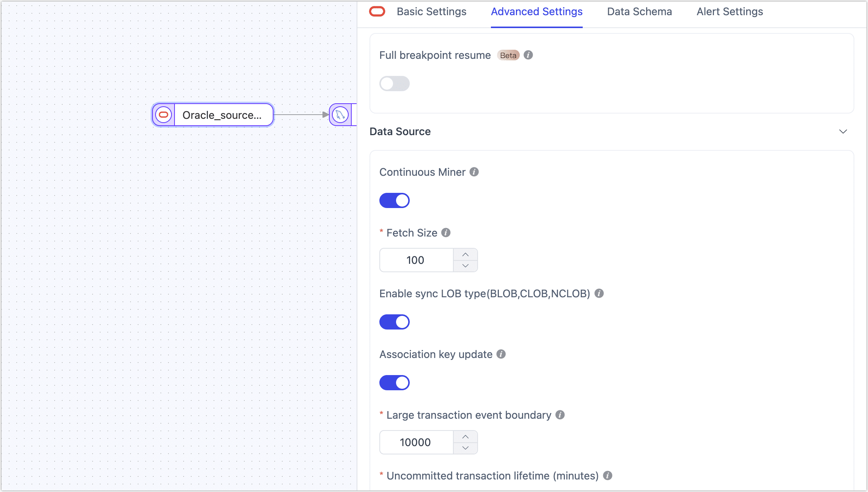This screenshot has height=492, width=868.
Task: Click the Association key update info icon
Action: pos(501,354)
